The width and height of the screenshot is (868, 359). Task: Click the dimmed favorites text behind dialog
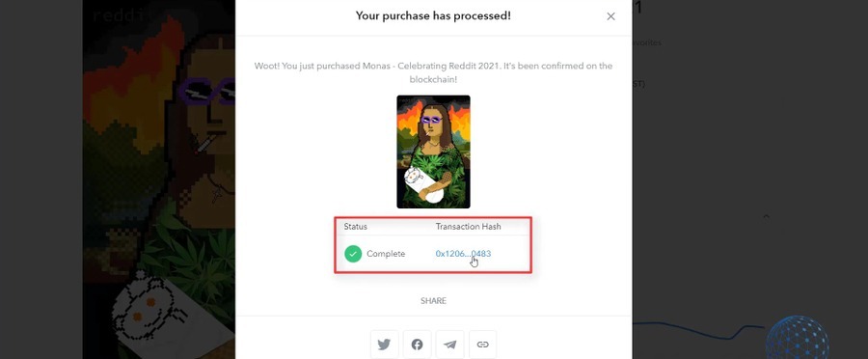[x=646, y=42]
